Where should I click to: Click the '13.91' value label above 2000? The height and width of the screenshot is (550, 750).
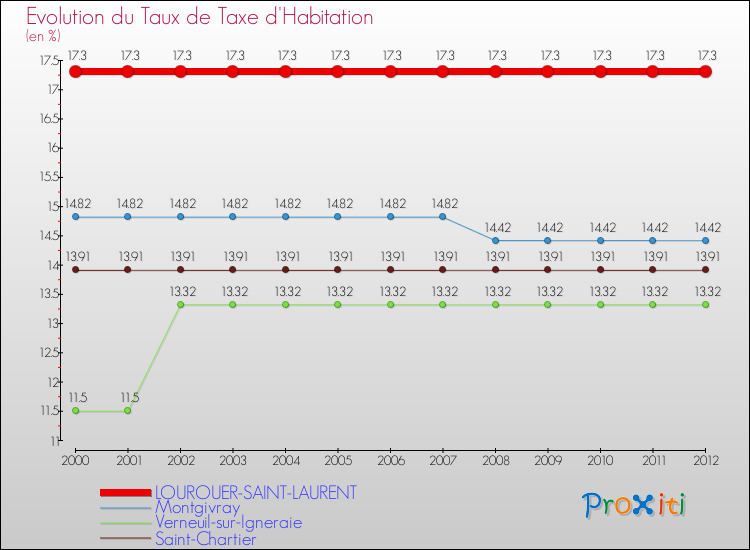point(77,257)
